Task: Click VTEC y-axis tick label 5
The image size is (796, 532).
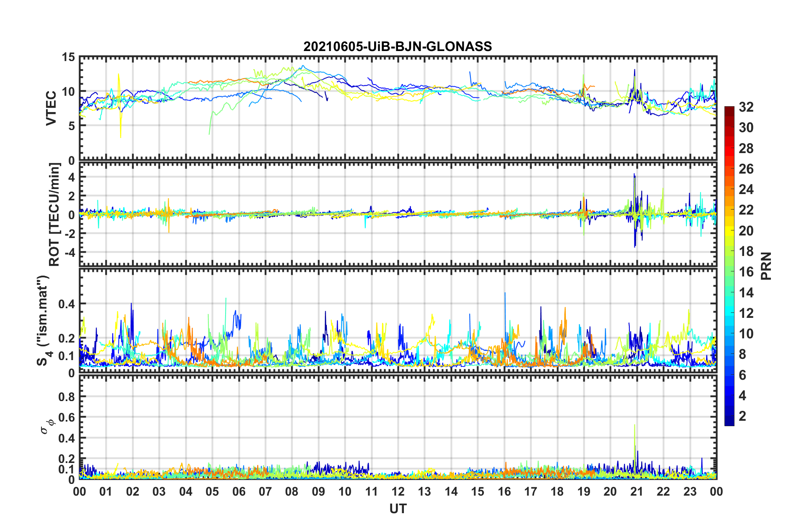Action: point(72,126)
